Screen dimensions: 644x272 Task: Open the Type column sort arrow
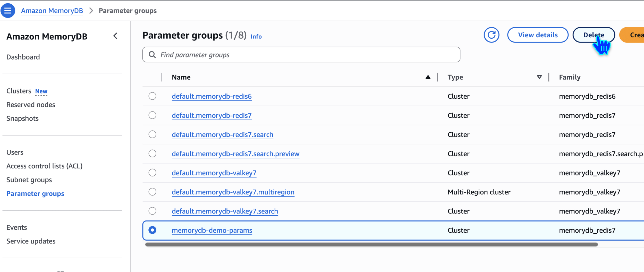coord(539,77)
